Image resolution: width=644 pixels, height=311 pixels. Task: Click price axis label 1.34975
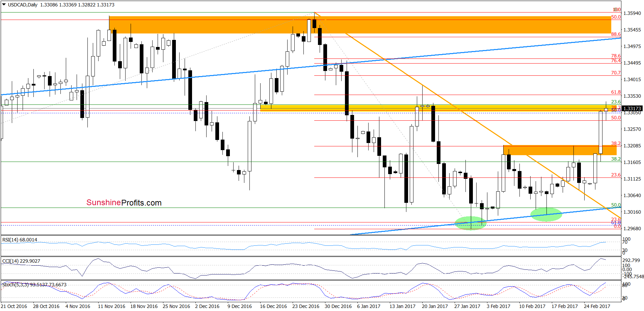tap(632, 46)
